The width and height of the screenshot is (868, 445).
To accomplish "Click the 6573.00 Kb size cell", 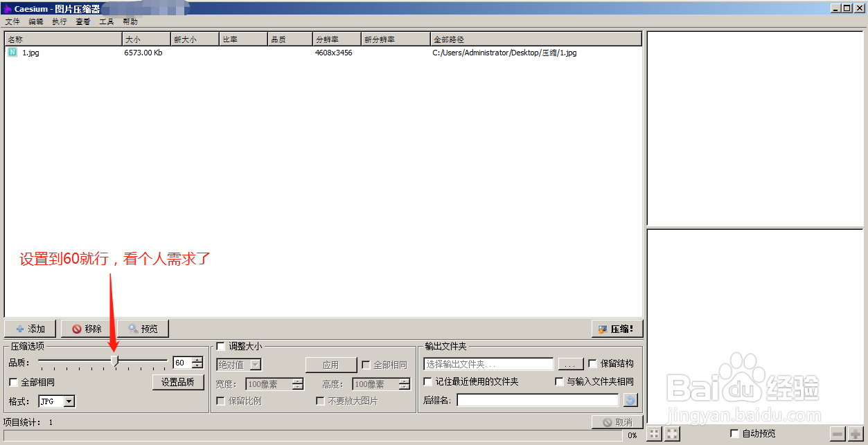I will point(143,53).
